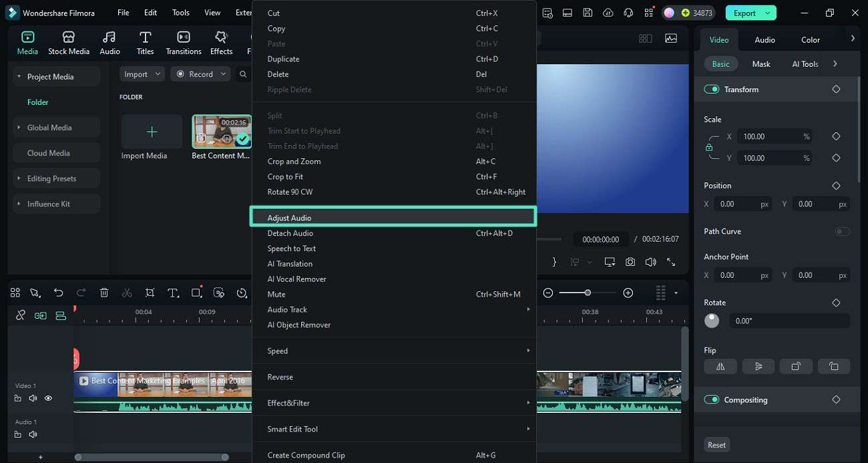The image size is (868, 463).
Task: Toggle the Path Curve switch
Action: (x=842, y=231)
